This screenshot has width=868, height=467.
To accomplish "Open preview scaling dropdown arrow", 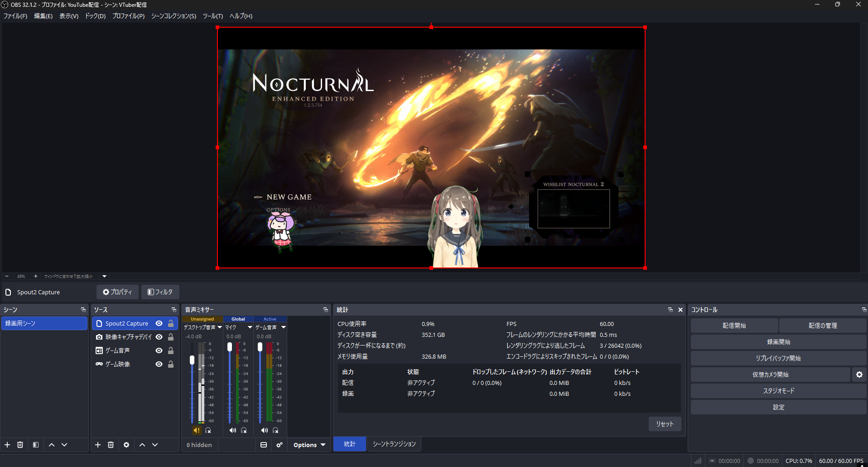I will (105, 276).
